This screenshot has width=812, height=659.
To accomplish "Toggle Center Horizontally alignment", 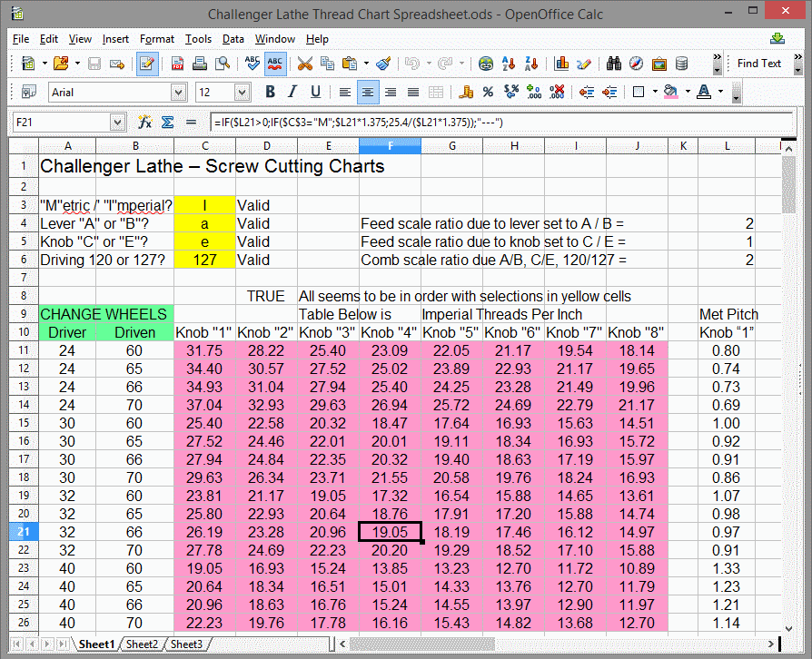I will [367, 93].
